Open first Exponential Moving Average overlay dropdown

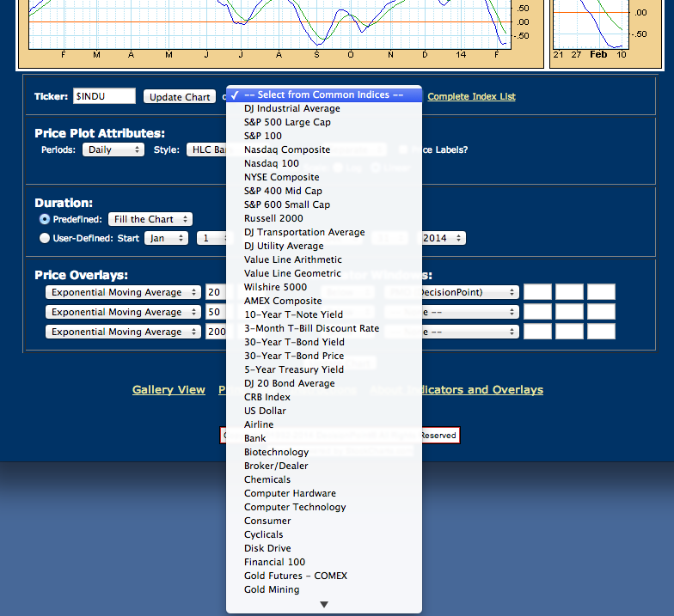point(123,292)
